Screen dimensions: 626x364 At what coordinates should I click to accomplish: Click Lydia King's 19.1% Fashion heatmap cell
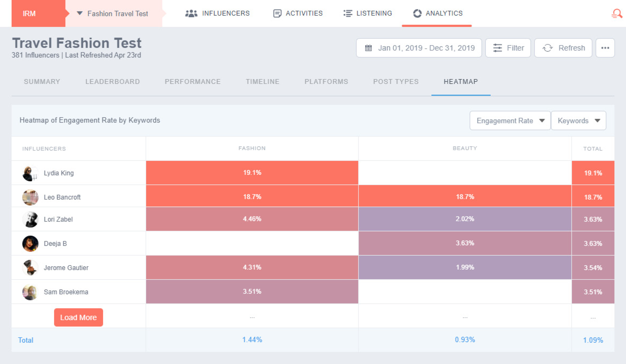tap(252, 173)
